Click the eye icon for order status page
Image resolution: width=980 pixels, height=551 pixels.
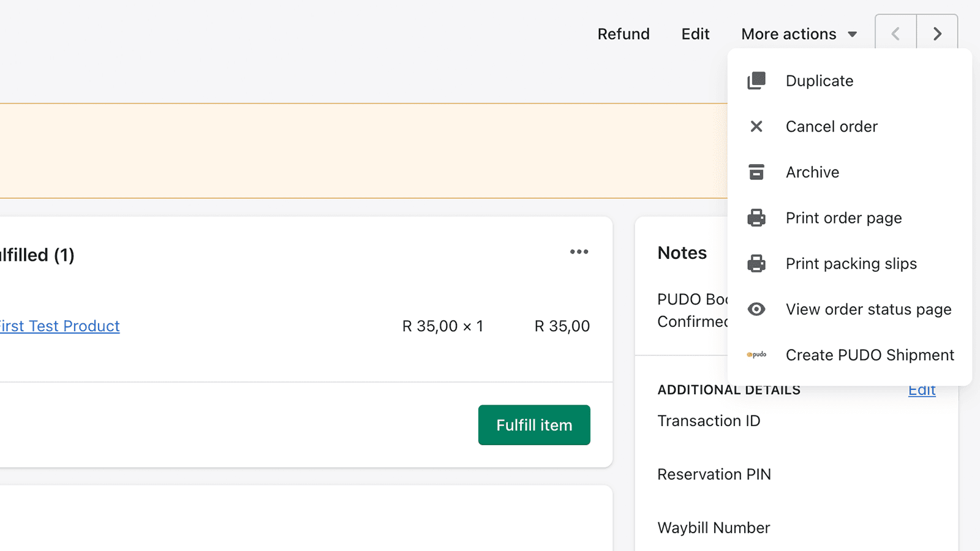(757, 309)
